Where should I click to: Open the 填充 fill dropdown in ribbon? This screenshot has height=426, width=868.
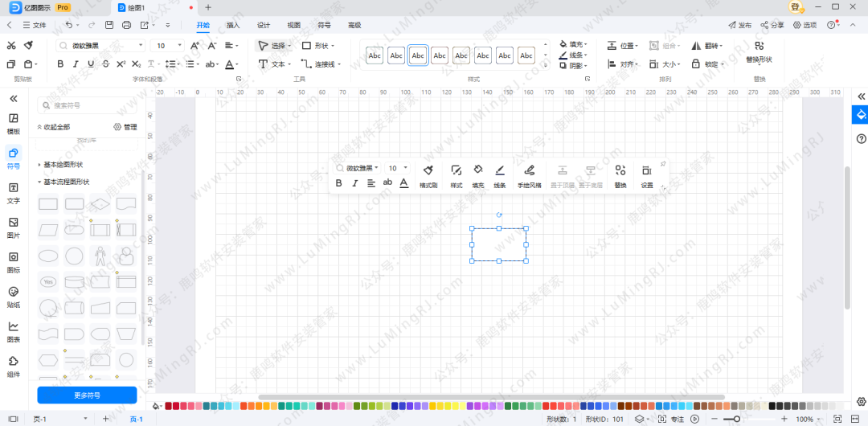pos(575,44)
